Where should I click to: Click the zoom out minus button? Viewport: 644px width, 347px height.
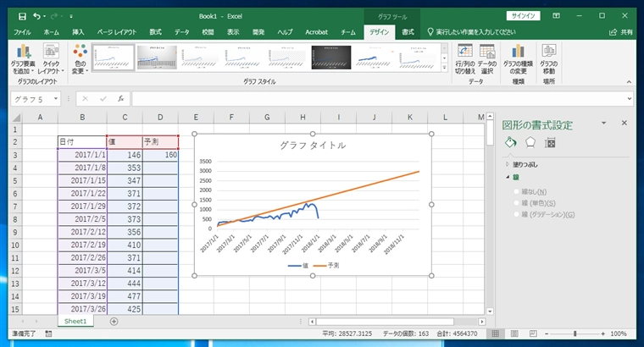point(547,333)
